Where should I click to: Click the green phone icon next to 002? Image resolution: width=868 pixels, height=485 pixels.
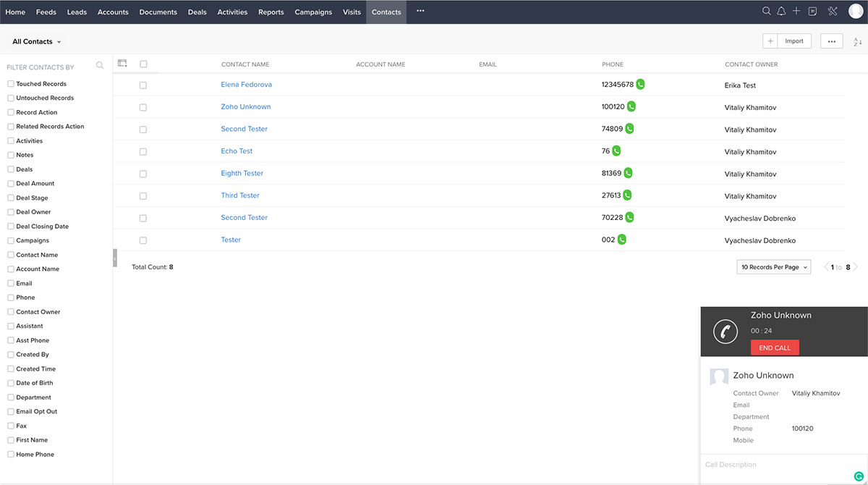[622, 240]
